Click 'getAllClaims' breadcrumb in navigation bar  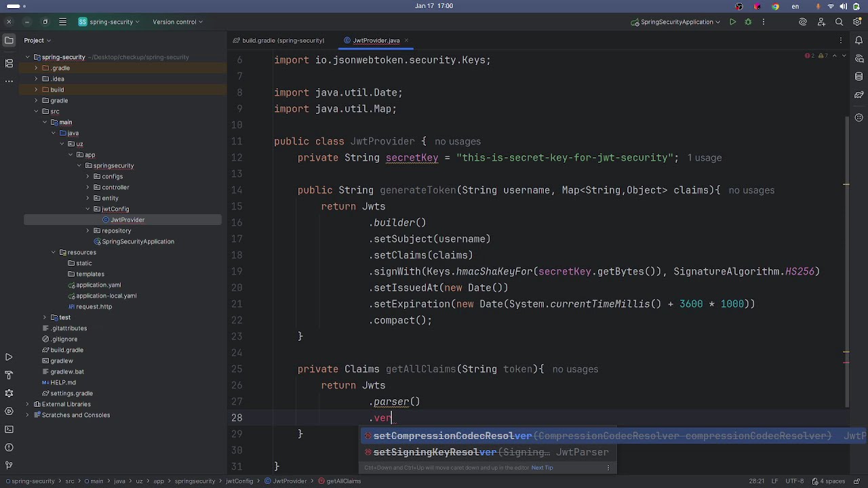pyautogui.click(x=339, y=481)
